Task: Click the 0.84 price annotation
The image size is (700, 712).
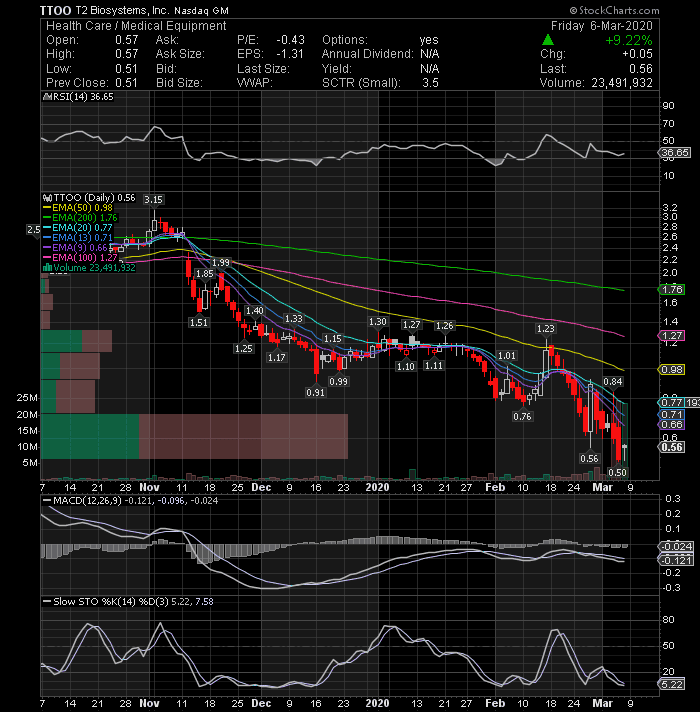Action: (613, 382)
